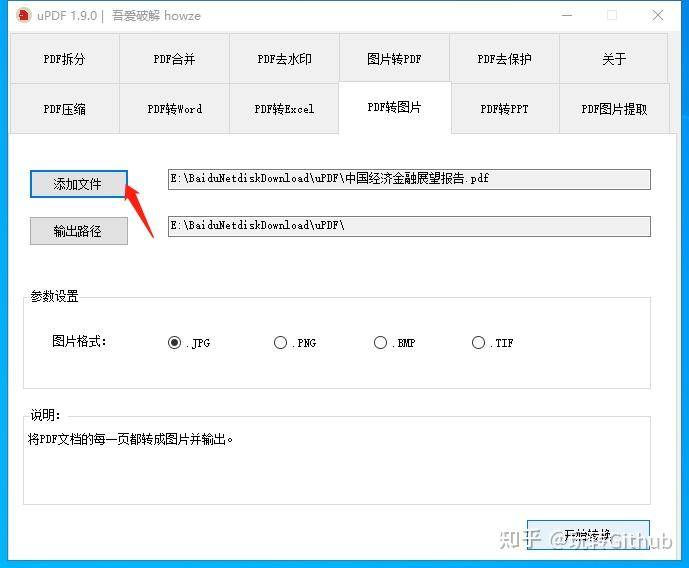Click the 输出路径 button
Screen dimensions: 689x568
(79, 231)
